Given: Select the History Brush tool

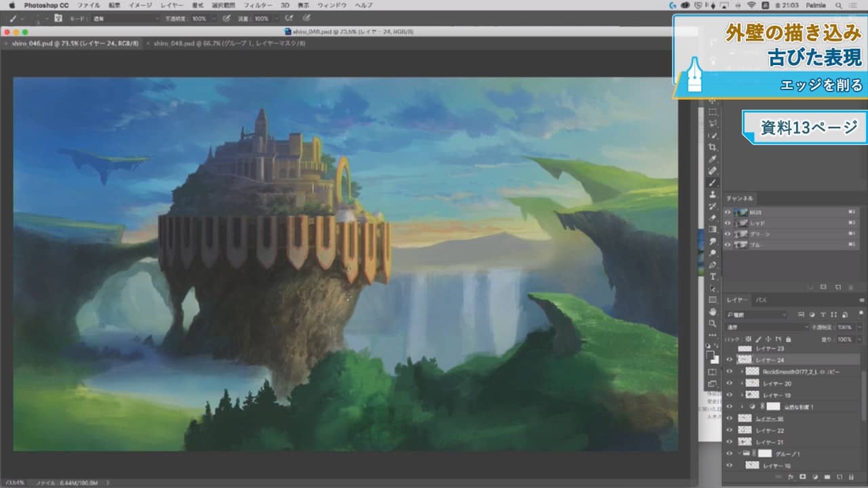Looking at the screenshot, I should [x=713, y=206].
